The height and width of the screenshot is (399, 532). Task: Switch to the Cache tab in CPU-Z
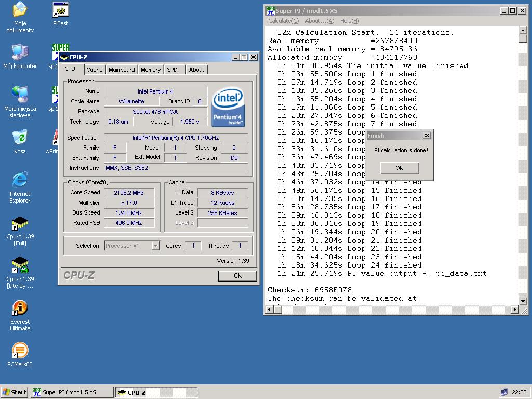click(x=95, y=70)
